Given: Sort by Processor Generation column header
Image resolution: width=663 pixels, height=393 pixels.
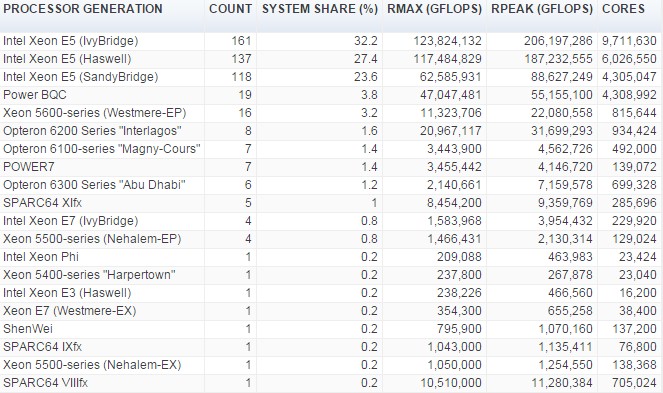Looking at the screenshot, I should [x=83, y=9].
